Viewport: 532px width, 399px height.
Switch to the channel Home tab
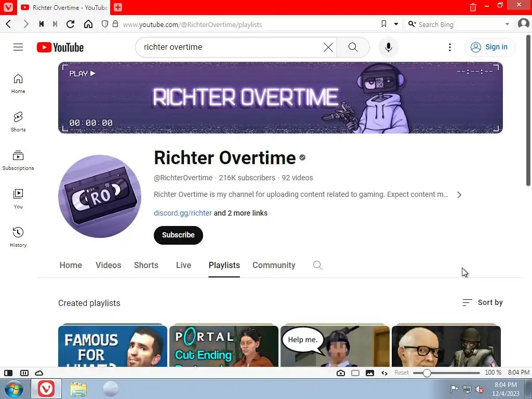click(x=71, y=265)
